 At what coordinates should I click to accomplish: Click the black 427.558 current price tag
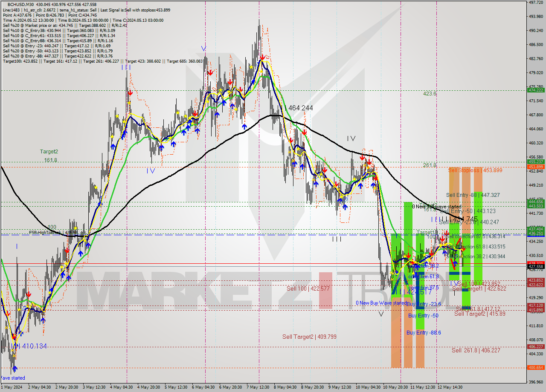click(536, 266)
